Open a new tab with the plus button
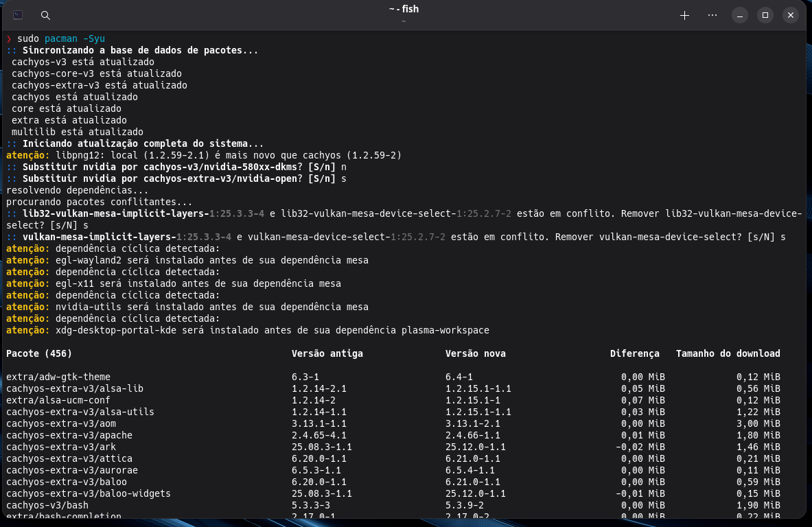 (x=684, y=15)
